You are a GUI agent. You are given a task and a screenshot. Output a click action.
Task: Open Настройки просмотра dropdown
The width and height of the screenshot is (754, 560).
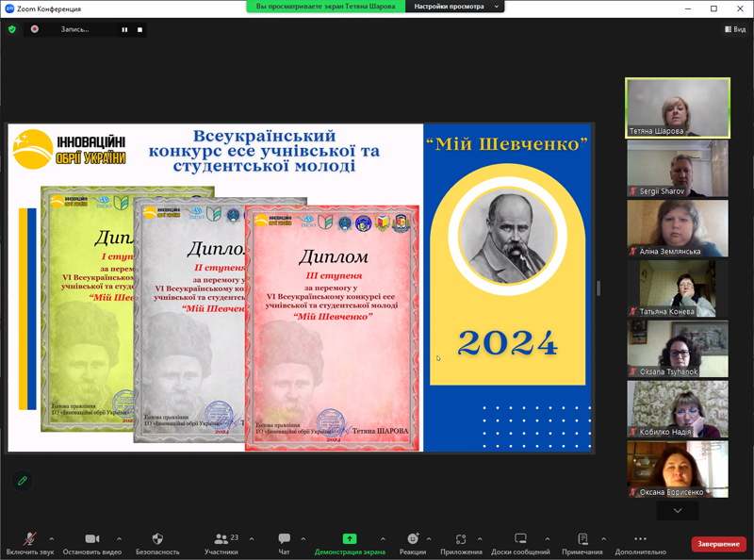[x=455, y=7]
